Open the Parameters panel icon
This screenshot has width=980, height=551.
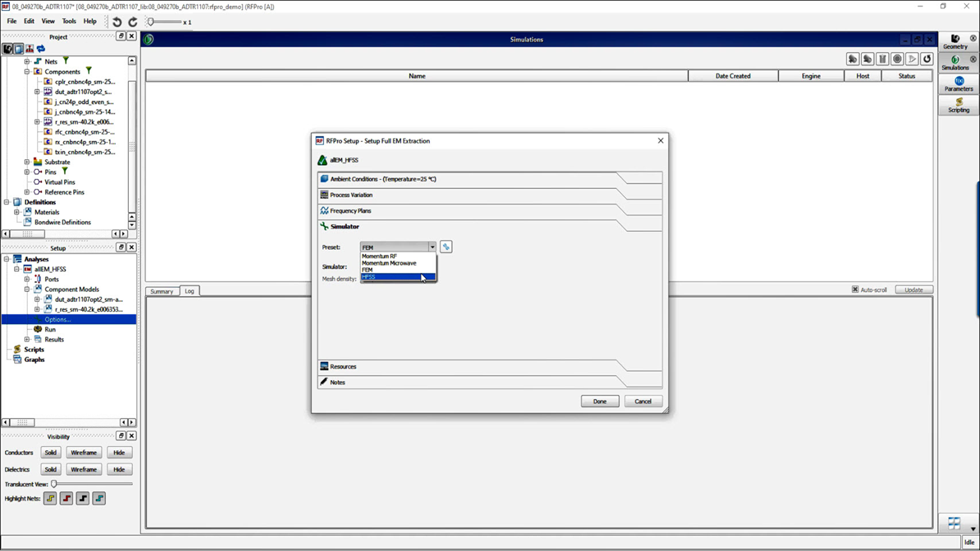coord(959,84)
